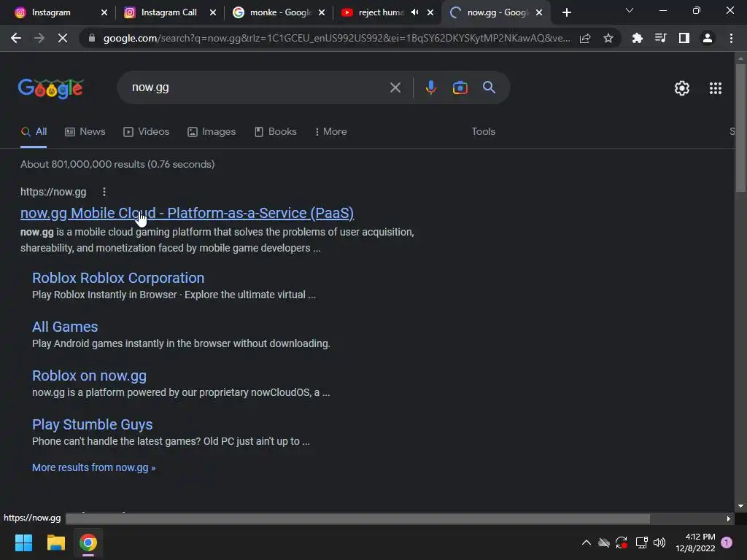The image size is (747, 560).
Task: Bookmark this page with the star icon
Action: 608,38
